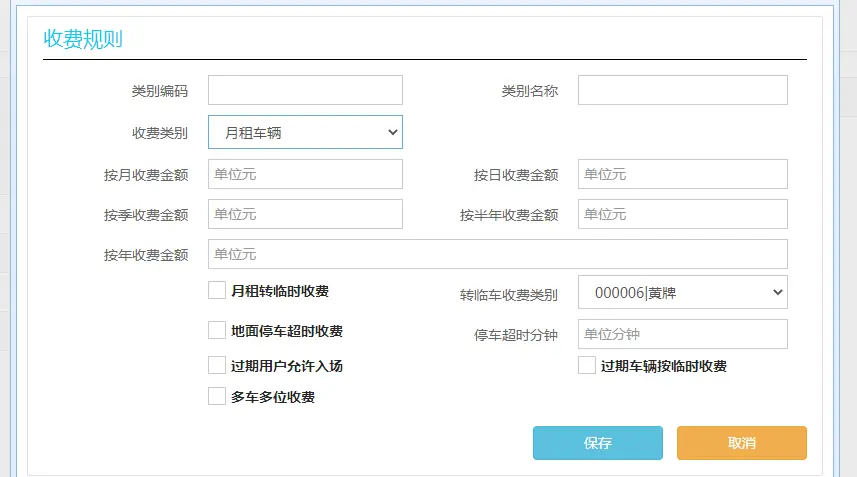Toggle the 地面停车超时收费 checkbox
The width and height of the screenshot is (857, 477).
click(x=217, y=330)
